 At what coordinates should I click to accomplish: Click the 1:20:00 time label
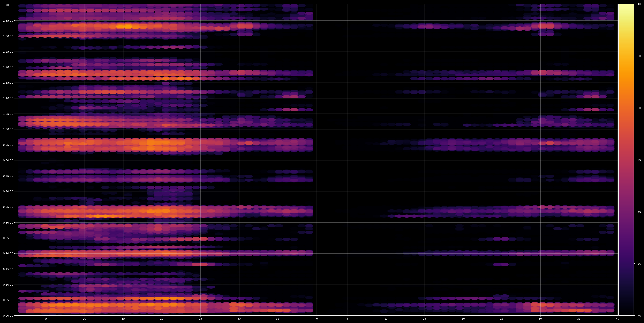[8, 67]
